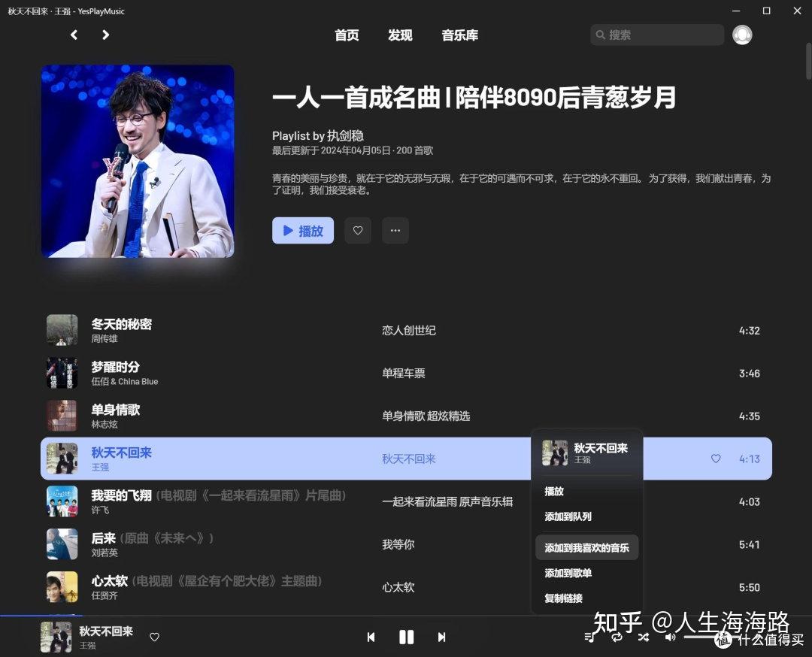Click the forward navigation arrow
The height and width of the screenshot is (657, 812).
tap(105, 35)
